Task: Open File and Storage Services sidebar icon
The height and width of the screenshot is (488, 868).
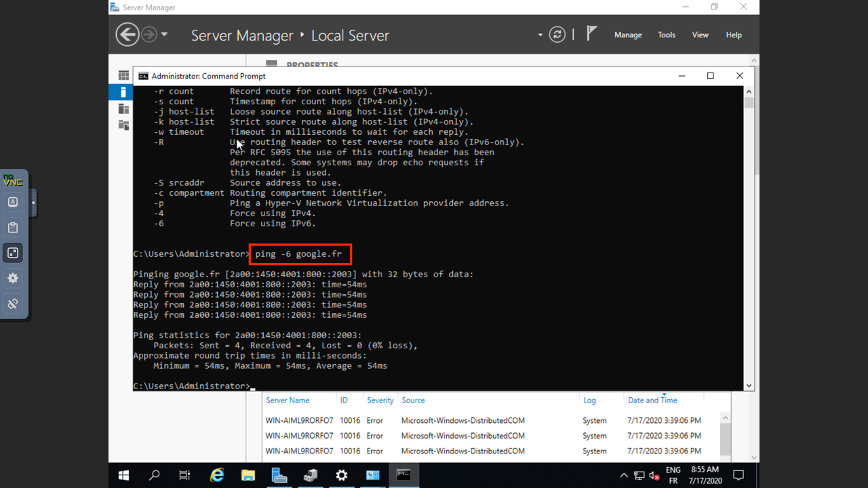Action: [123, 125]
